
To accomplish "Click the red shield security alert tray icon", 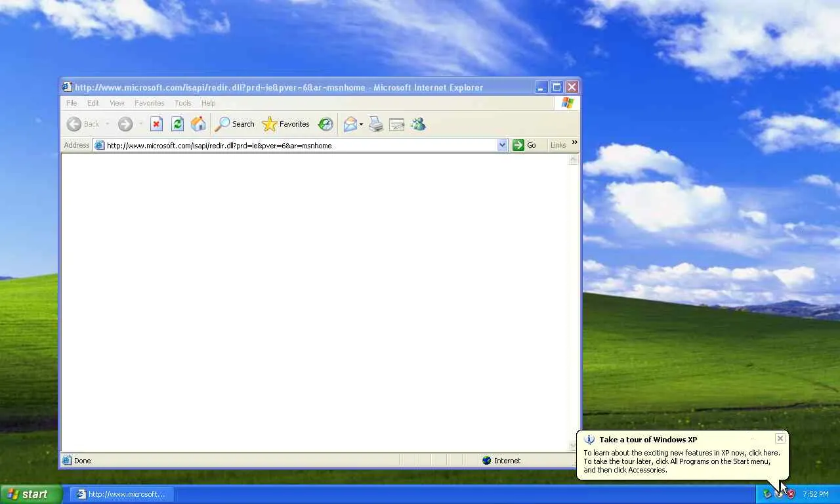I will point(791,494).
